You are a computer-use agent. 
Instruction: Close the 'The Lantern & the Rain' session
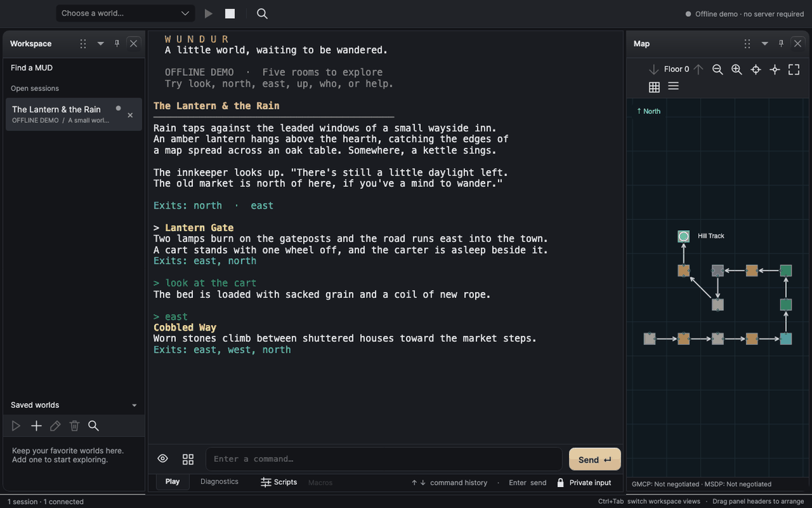(130, 115)
